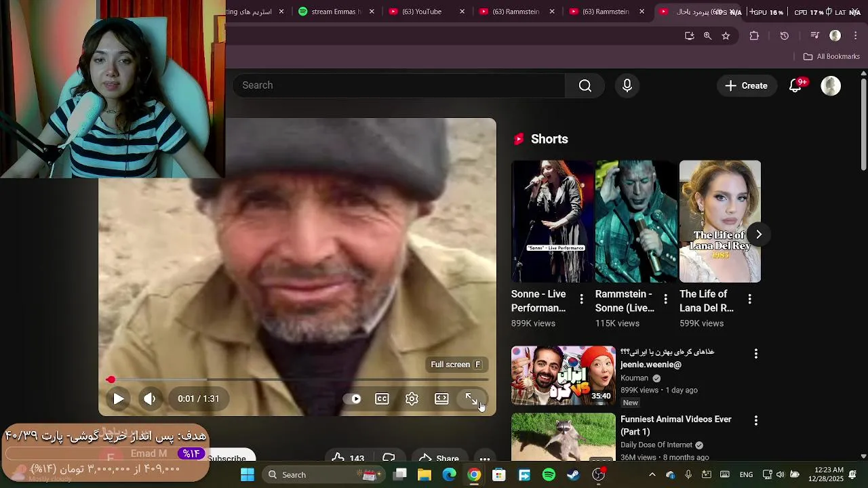Open Spotify from the taskbar
Screen dimensions: 868x488
pos(549,474)
